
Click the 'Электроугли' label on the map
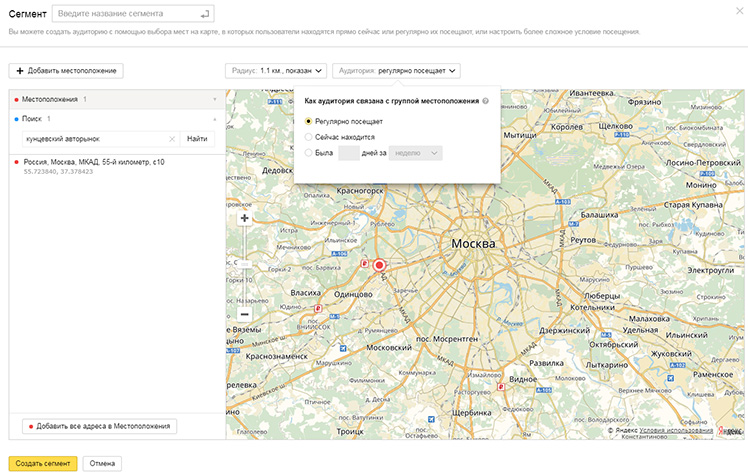coord(710,270)
